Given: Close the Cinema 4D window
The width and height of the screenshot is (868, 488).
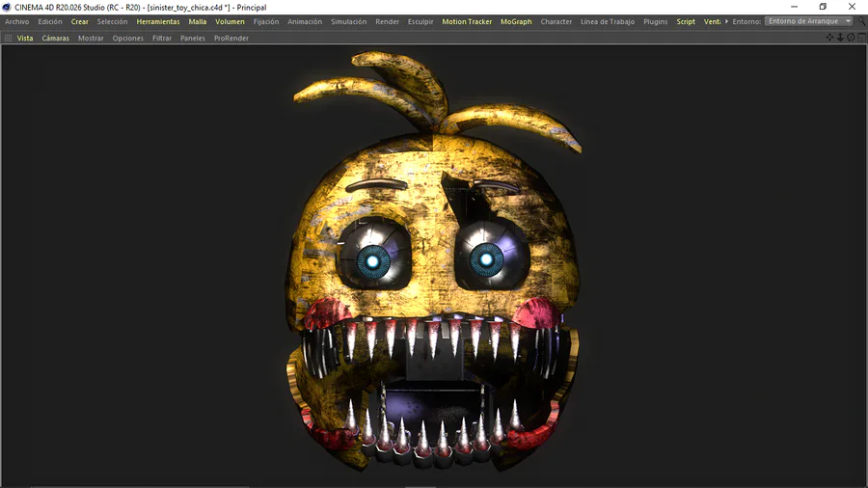Looking at the screenshot, I should tap(852, 7).
